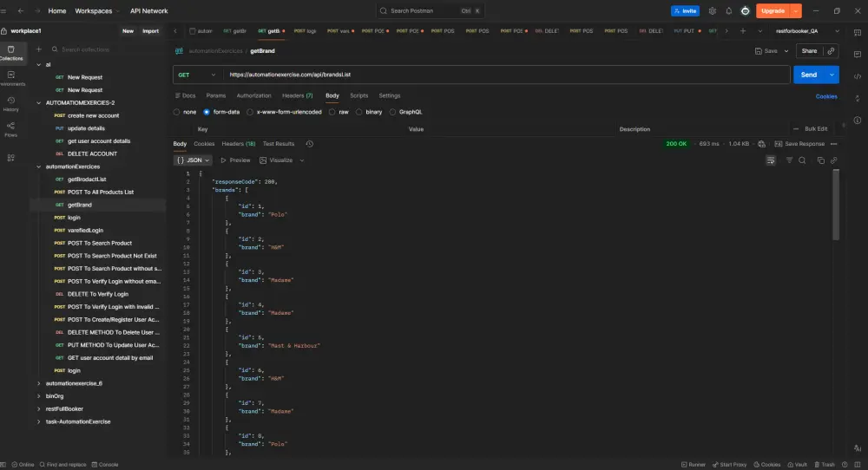868x470 pixels.
Task: Open the getBrodactList request
Action: (87, 180)
